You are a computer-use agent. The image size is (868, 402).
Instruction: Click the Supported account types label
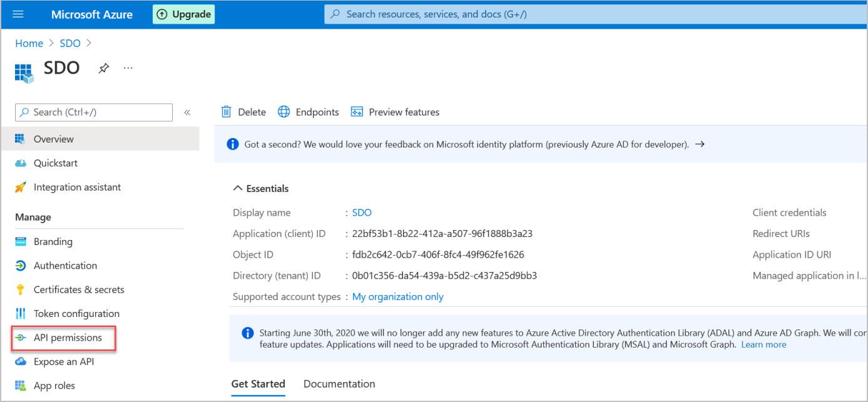(x=287, y=297)
